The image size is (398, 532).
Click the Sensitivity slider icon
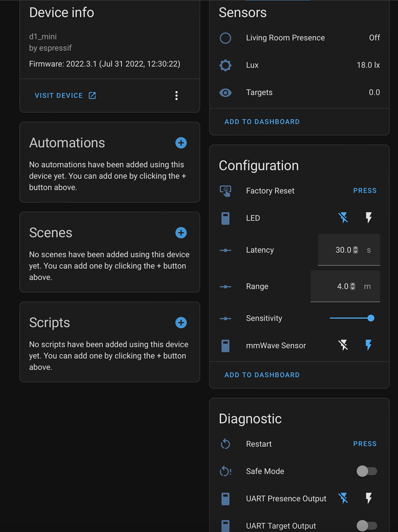(x=225, y=318)
